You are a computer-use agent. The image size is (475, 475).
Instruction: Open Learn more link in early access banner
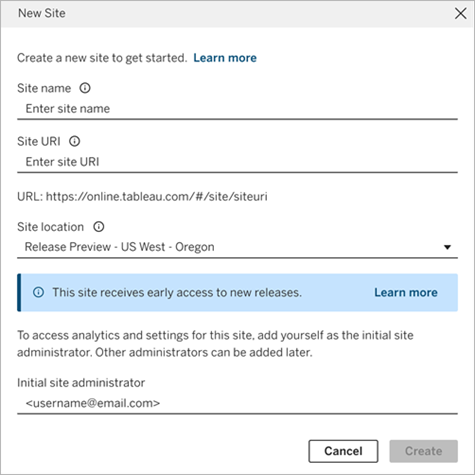(x=406, y=293)
